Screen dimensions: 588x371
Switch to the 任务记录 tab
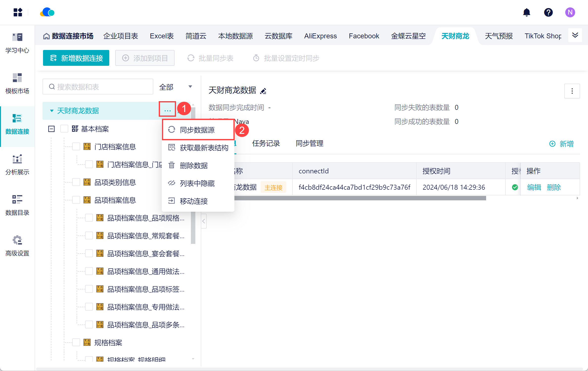pos(266,143)
